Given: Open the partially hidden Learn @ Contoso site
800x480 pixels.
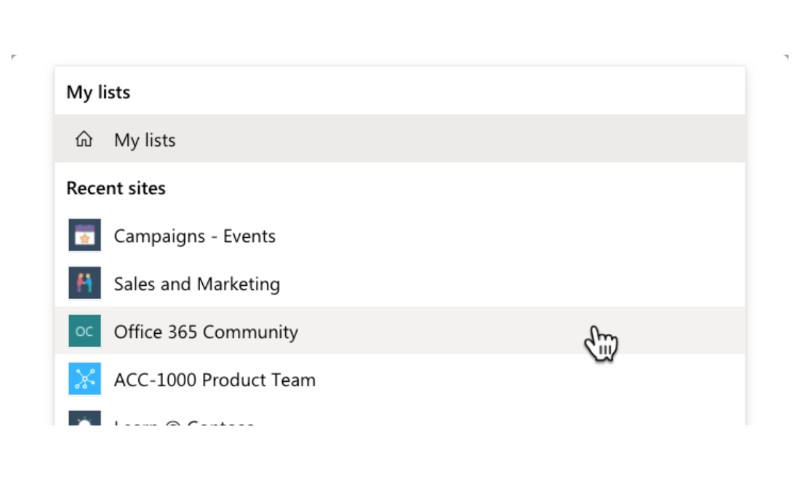Looking at the screenshot, I should tap(184, 422).
